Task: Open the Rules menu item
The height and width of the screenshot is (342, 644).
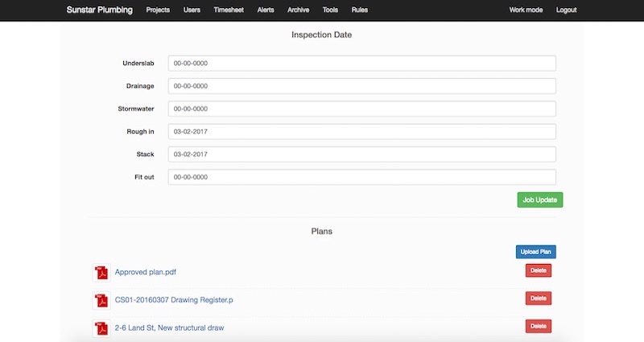Action: coord(360,10)
